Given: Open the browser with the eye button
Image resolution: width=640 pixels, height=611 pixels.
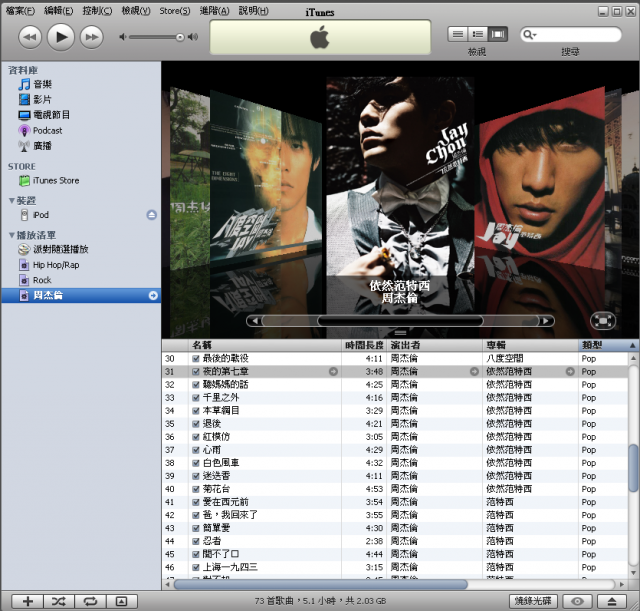Looking at the screenshot, I should point(577,601).
